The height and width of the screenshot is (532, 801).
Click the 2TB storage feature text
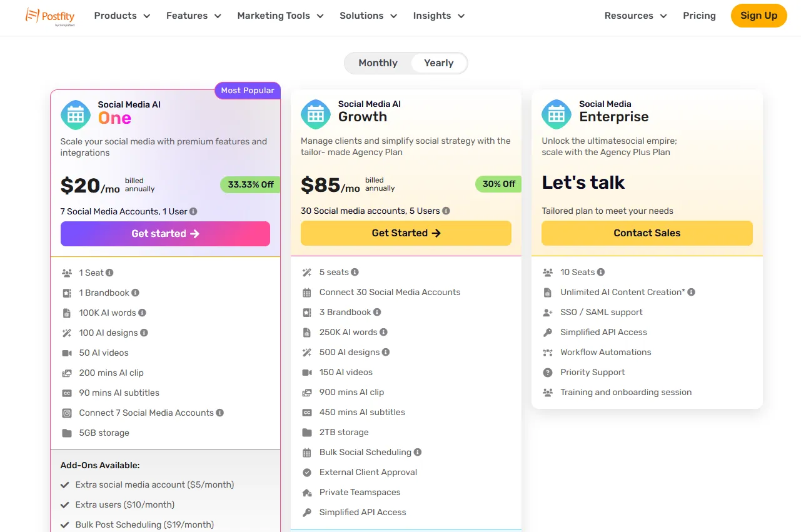(344, 432)
